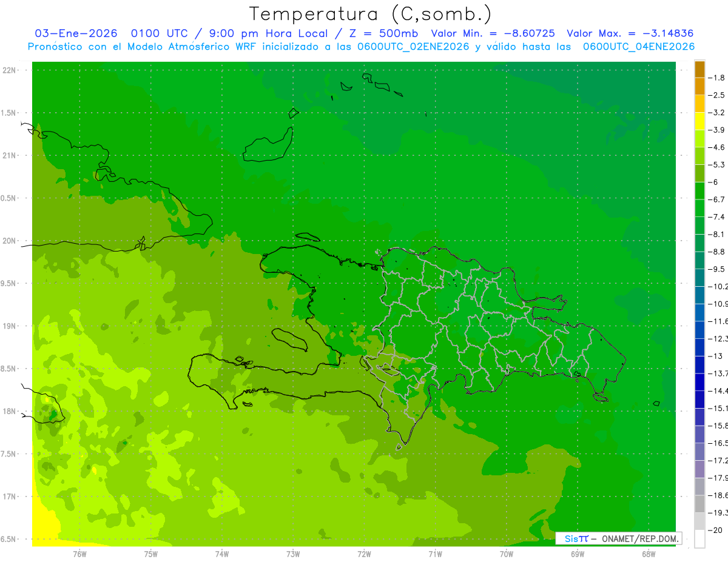Click the "70W" longitude label
728x562 pixels.
click(507, 554)
